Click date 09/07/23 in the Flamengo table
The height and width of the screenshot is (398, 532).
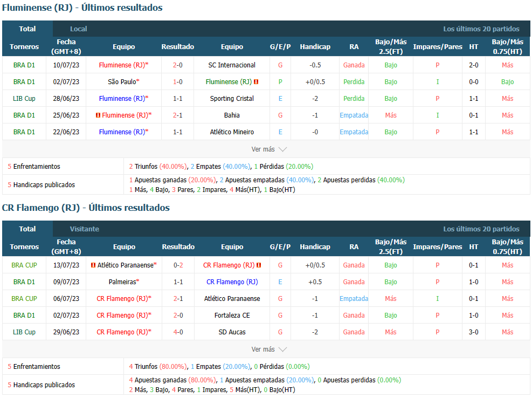(66, 282)
